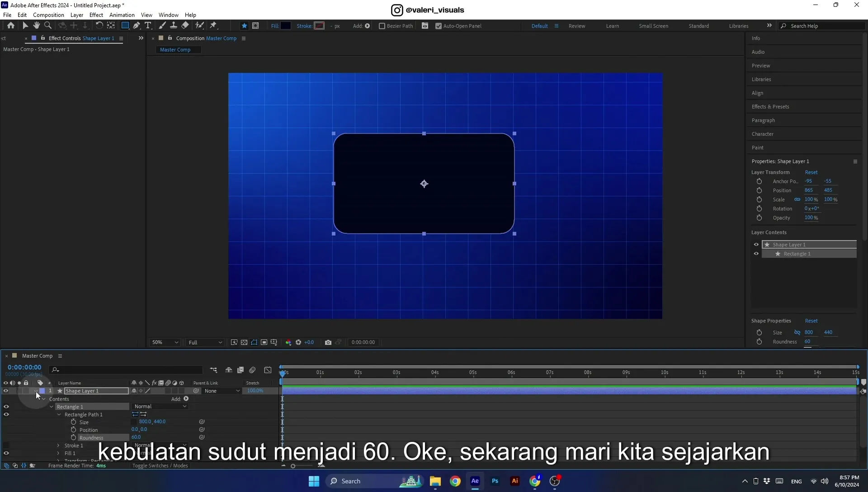Open the Layer menu
This screenshot has height=492, width=868.
click(77, 15)
